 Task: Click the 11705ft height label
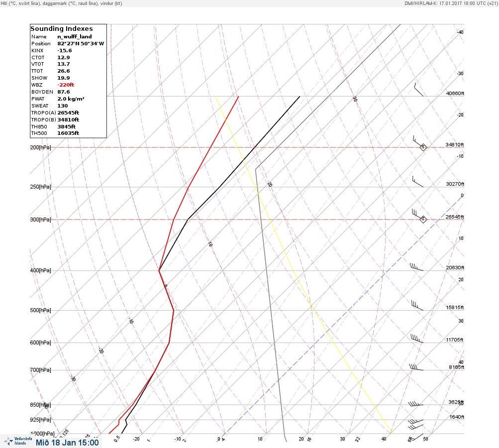click(454, 340)
